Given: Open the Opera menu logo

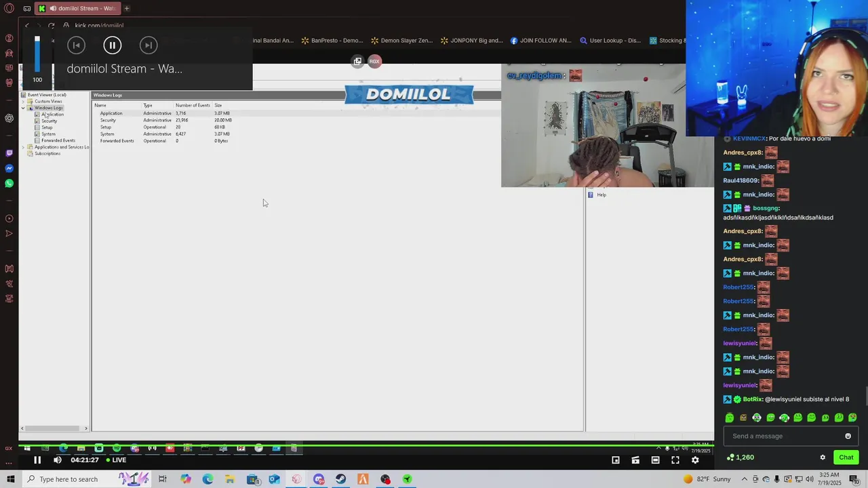Looking at the screenshot, I should (9, 8).
